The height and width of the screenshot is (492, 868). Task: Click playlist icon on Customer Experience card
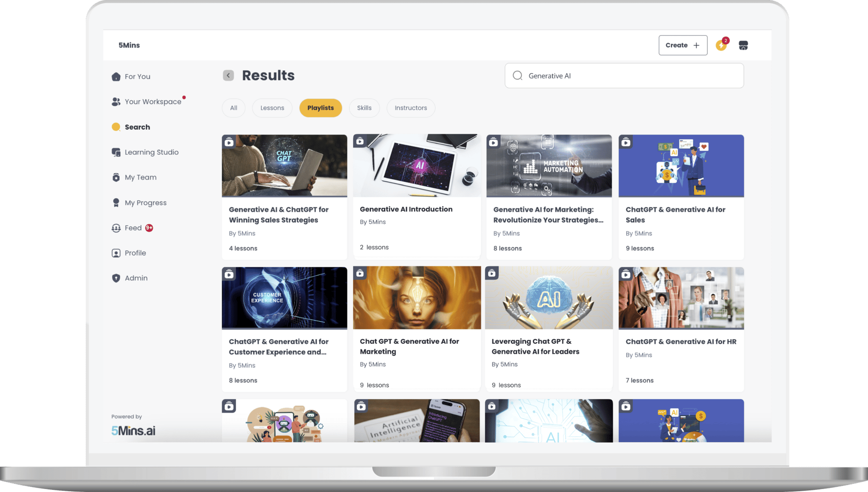click(x=229, y=274)
